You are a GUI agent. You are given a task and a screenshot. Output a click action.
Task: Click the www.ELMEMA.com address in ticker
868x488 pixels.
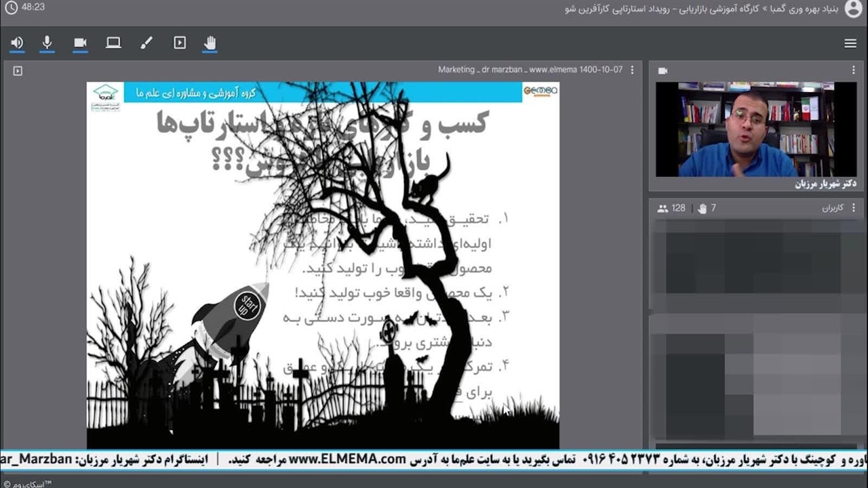(347, 460)
